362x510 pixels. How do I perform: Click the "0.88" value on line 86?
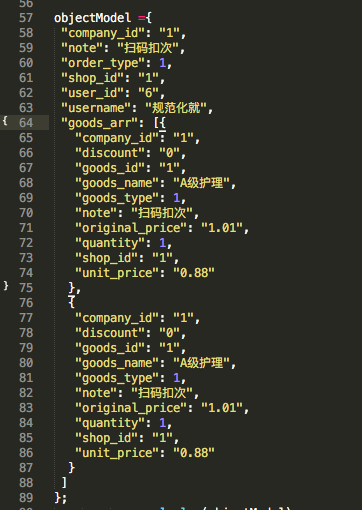(x=194, y=453)
